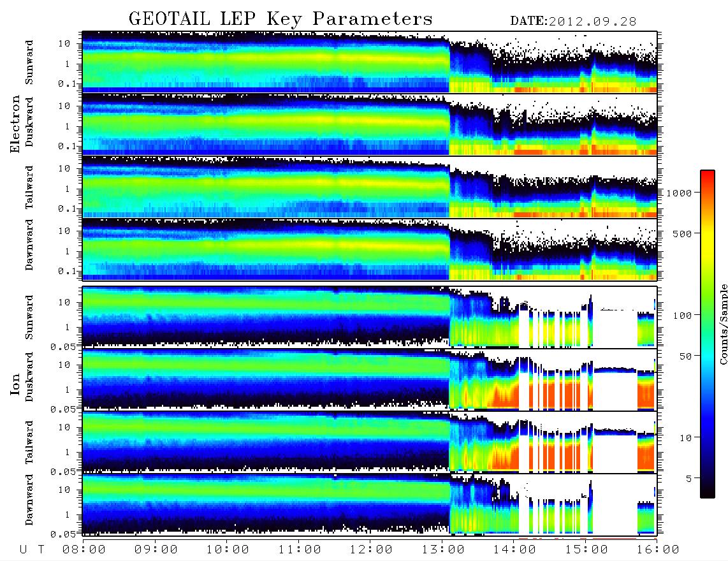The height and width of the screenshot is (561, 728).
Task: Click the "15:00" time tick label
Action: 586,550
